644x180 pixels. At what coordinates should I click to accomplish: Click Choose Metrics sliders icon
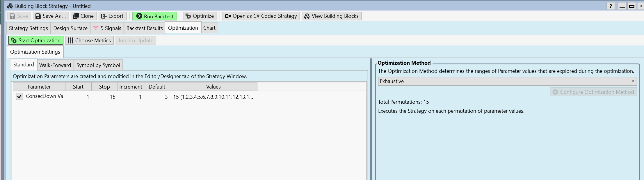click(x=71, y=40)
